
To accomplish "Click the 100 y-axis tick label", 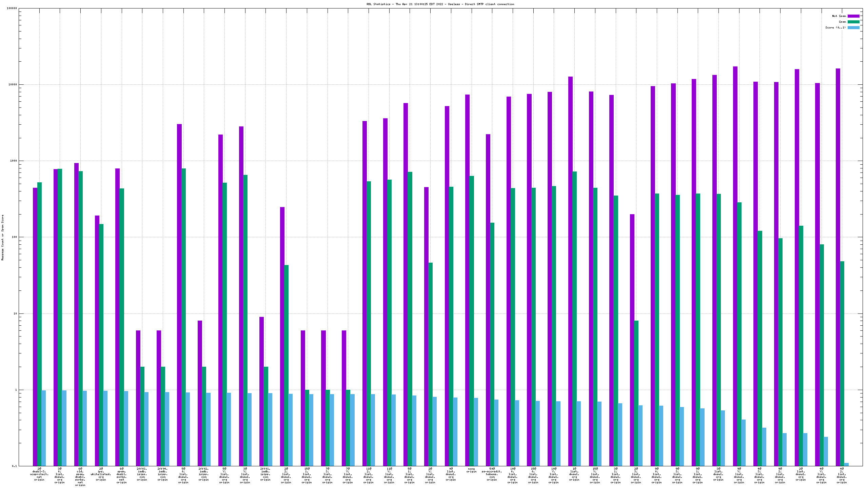I will 14,237.
